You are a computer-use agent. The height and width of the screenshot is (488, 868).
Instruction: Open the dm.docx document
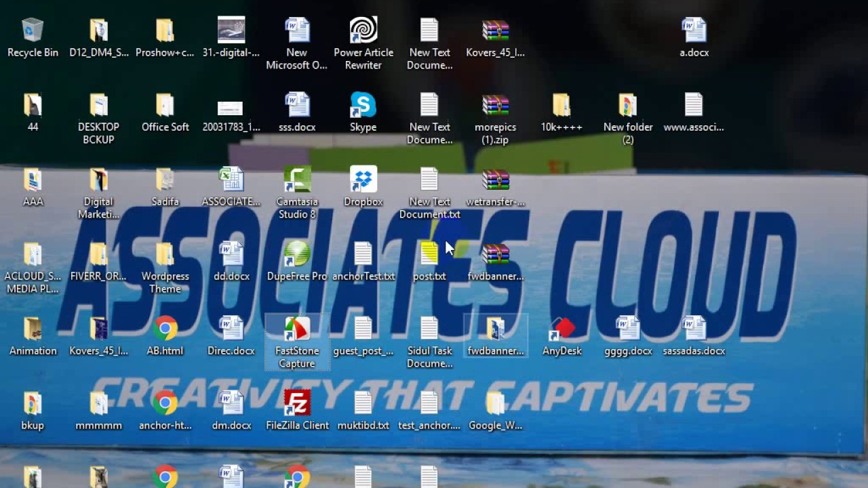(231, 411)
